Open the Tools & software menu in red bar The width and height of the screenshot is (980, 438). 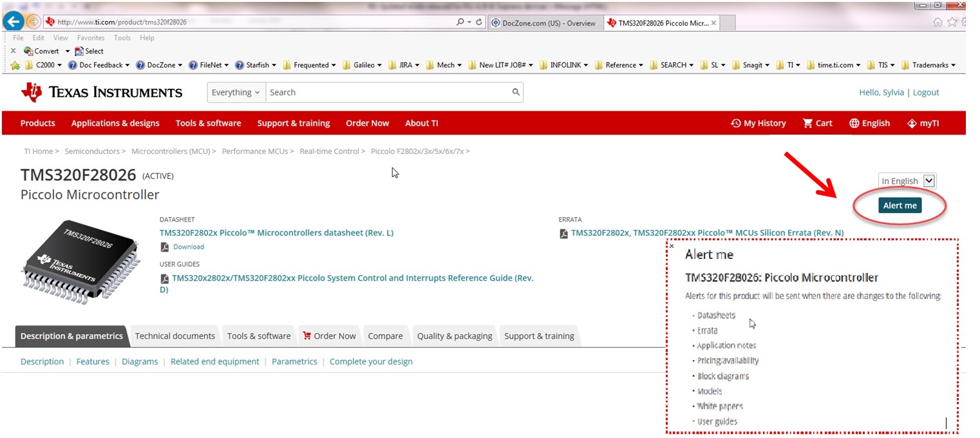pos(208,123)
